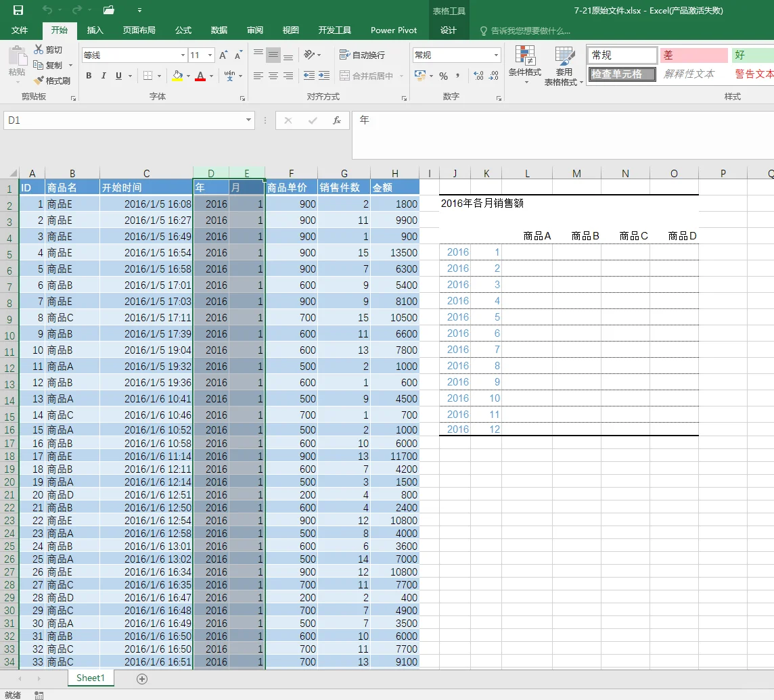Switch to the 设计 (Design) tab
Viewport: 774px width, 700px height.
[448, 30]
